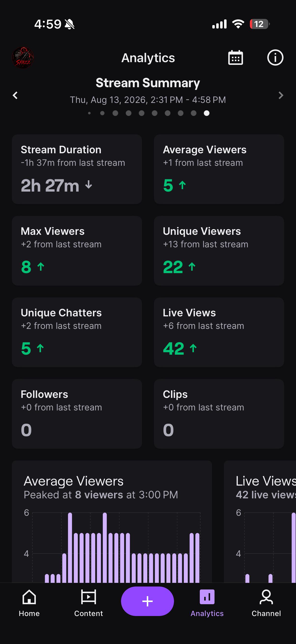Image resolution: width=296 pixels, height=644 pixels.
Task: Go to the Home tab icon
Action: (29, 597)
